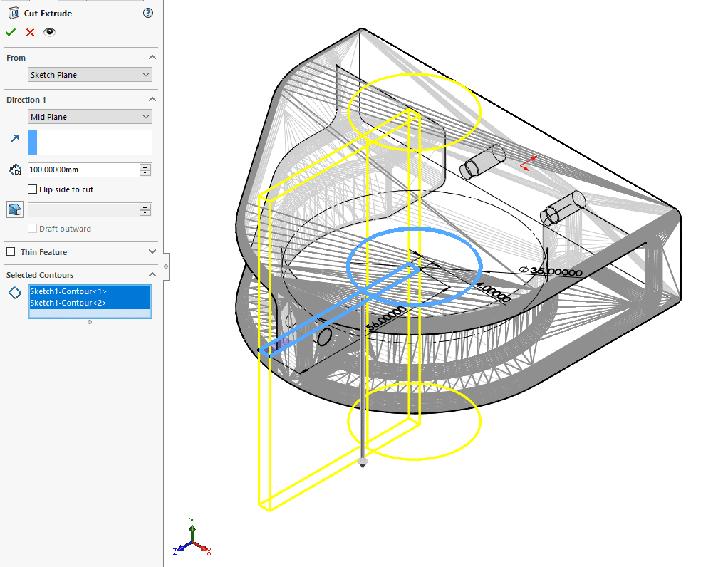Viewport: 728px width, 567px height.
Task: Cancel the Cut-Extrude with the red X
Action: (28, 32)
